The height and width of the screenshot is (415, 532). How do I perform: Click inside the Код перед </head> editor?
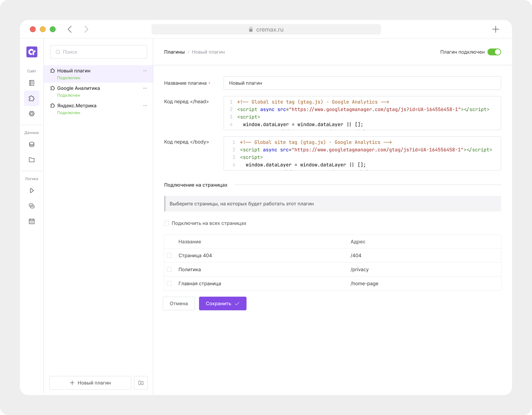tap(362, 113)
